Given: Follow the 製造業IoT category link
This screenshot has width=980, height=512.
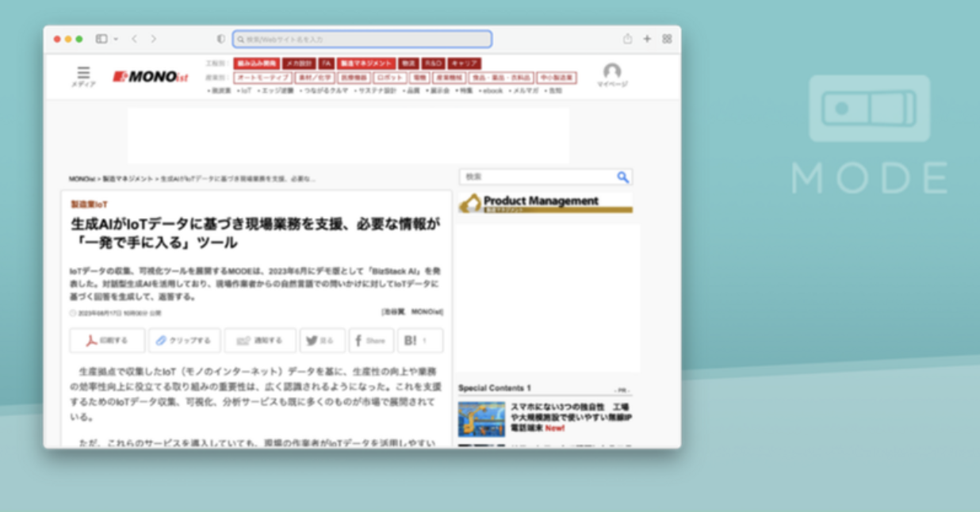Looking at the screenshot, I should 89,204.
